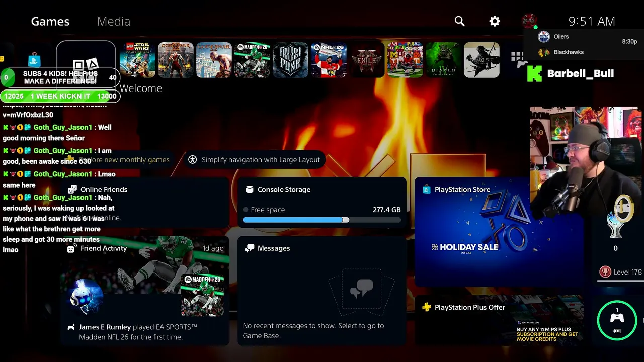Click the controller icon beside James E Rumley
Screen dimensions: 644x362
click(71, 327)
